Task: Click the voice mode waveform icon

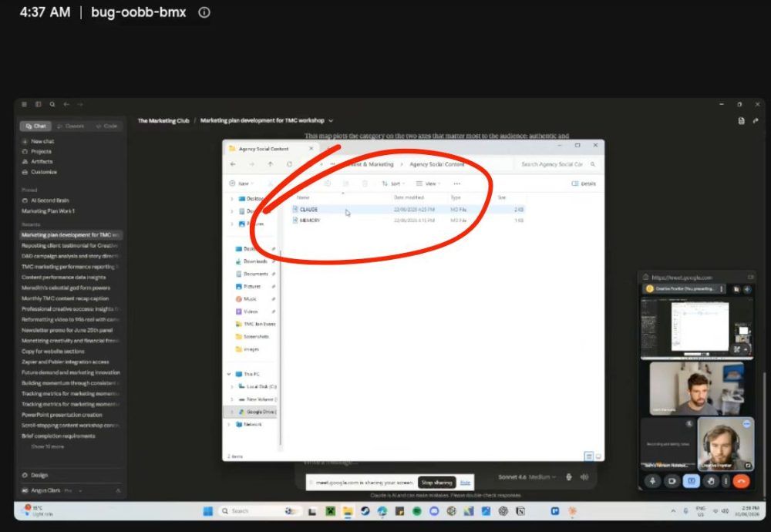Action: tap(584, 477)
